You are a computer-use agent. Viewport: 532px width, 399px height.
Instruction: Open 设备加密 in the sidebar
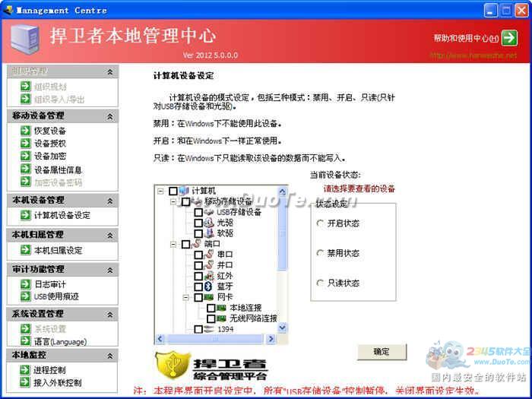coord(50,157)
